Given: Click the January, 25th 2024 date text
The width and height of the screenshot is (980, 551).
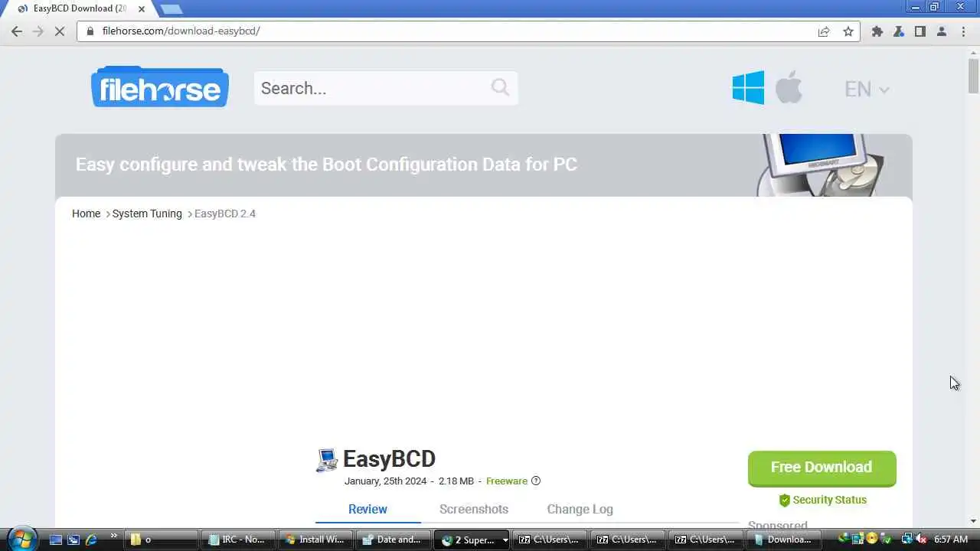Looking at the screenshot, I should pos(385,481).
